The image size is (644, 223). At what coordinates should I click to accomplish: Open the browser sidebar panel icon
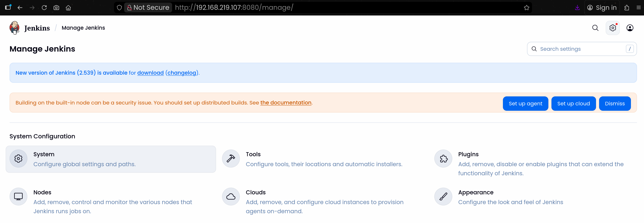click(8, 7)
